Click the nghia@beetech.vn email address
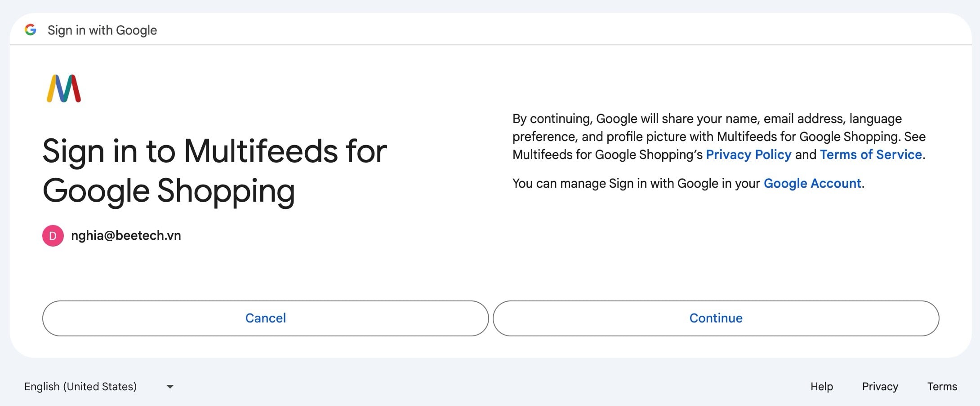980x406 pixels. tap(126, 236)
